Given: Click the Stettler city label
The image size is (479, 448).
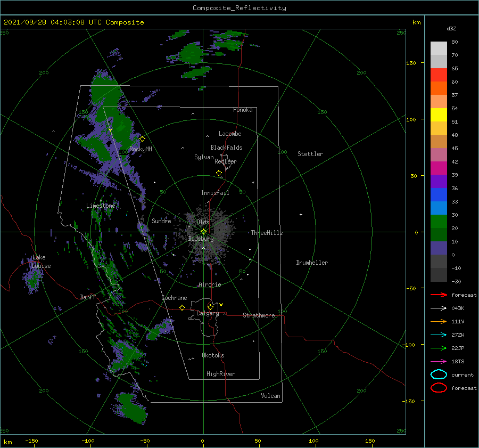Looking at the screenshot, I should pos(310,154).
